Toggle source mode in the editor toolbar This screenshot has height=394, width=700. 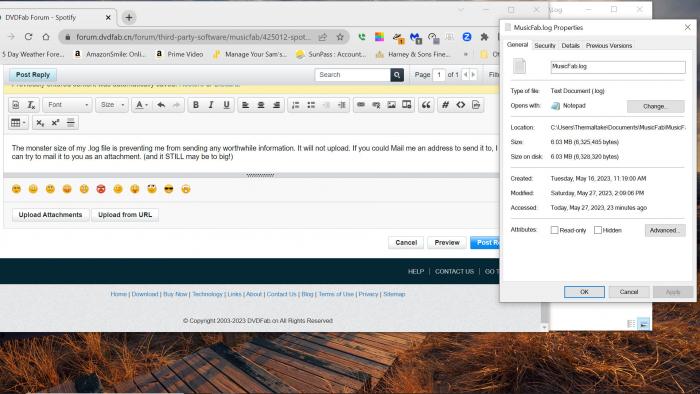[16, 105]
